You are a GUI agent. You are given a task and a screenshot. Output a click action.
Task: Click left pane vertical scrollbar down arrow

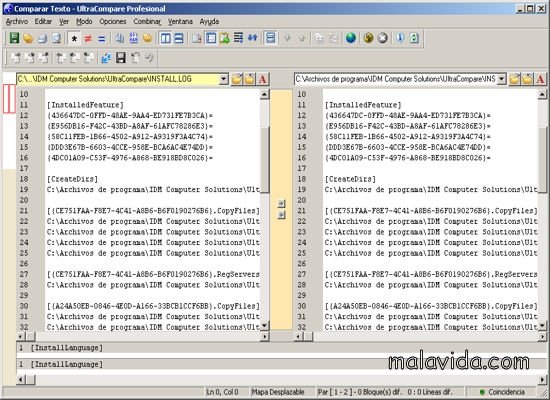(x=264, y=326)
